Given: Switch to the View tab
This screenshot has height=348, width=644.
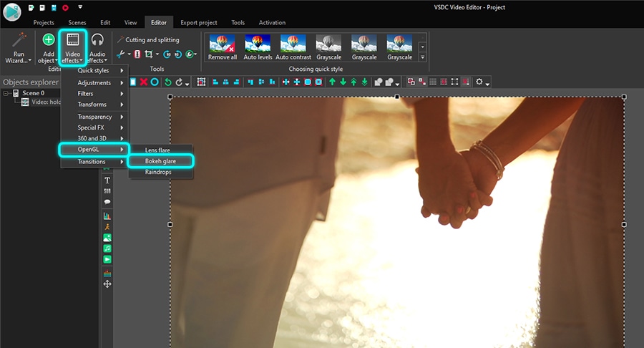Looking at the screenshot, I should 131,23.
